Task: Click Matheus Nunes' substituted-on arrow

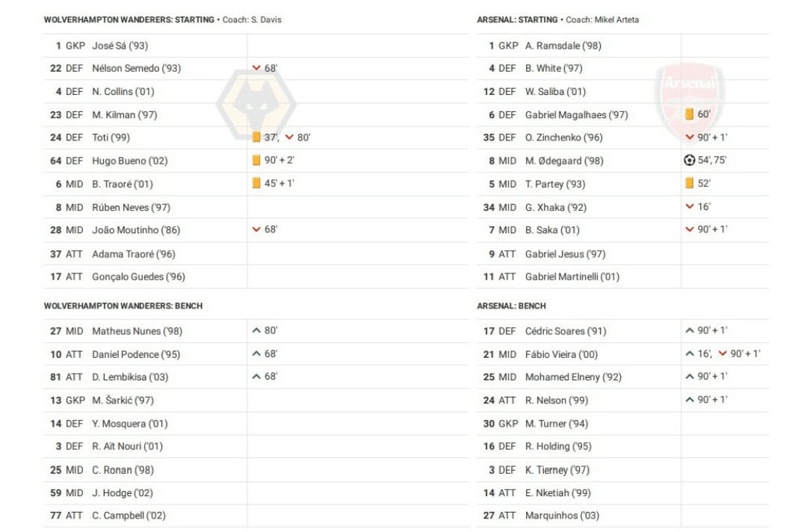Action: (256, 331)
